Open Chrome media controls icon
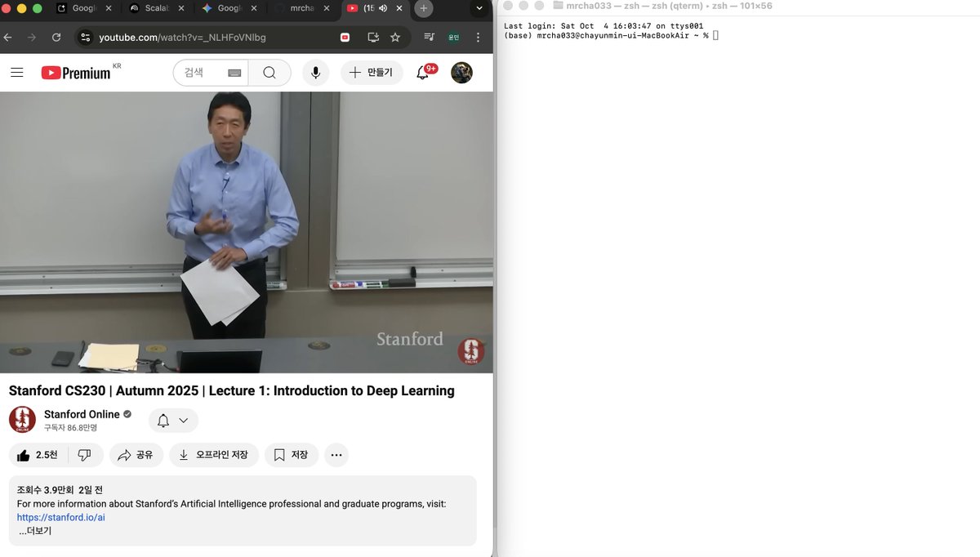The height and width of the screenshot is (557, 980). 429,38
